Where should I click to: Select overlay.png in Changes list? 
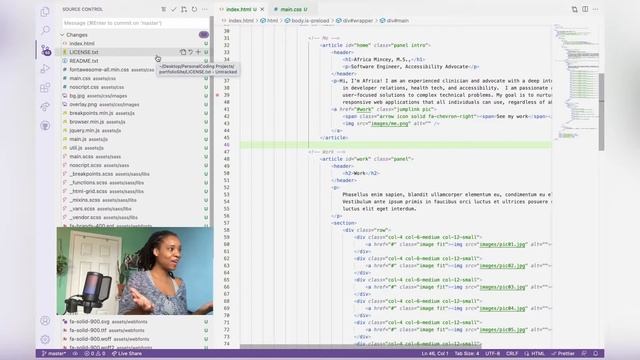click(x=135, y=104)
